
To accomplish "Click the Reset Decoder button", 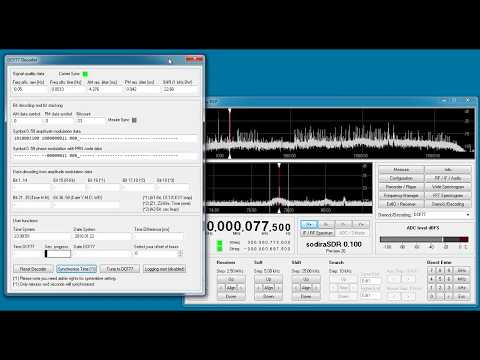I will coord(33,269).
